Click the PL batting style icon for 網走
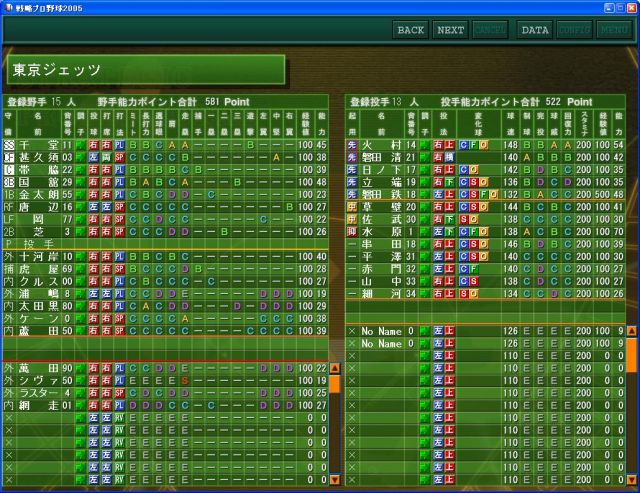Screen dimensions: 640x493 (119, 406)
